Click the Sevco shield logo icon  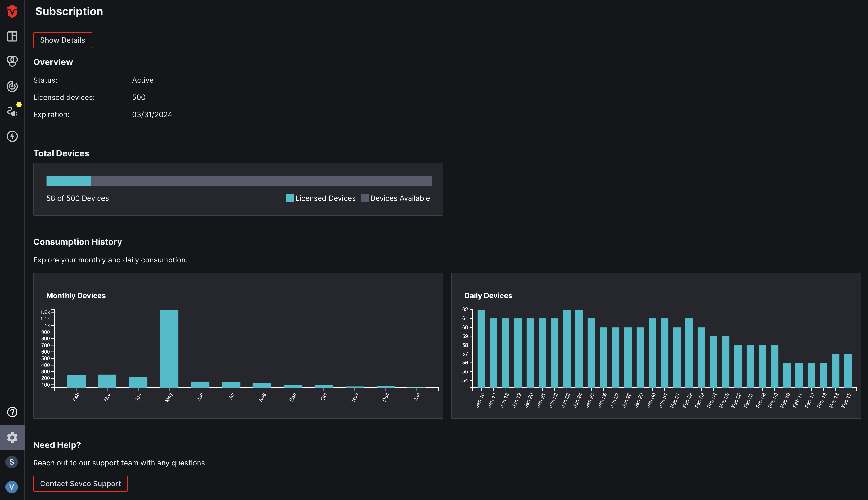pyautogui.click(x=12, y=11)
